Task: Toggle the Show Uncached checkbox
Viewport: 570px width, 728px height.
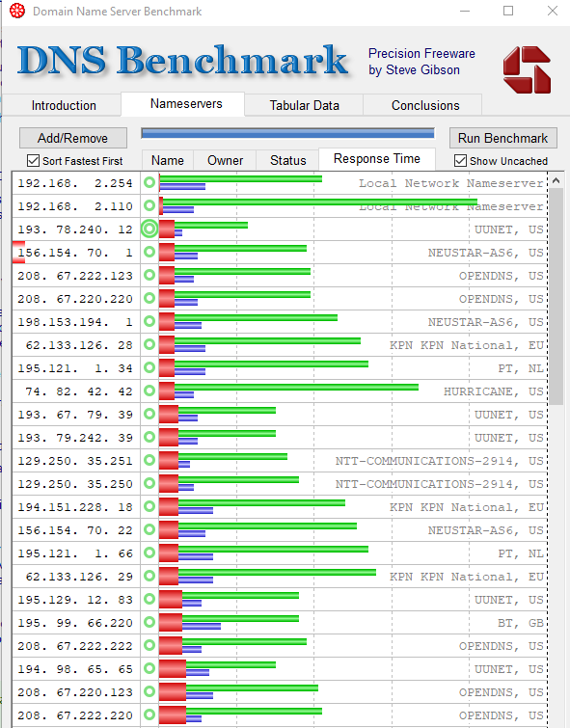Action: pyautogui.click(x=460, y=161)
